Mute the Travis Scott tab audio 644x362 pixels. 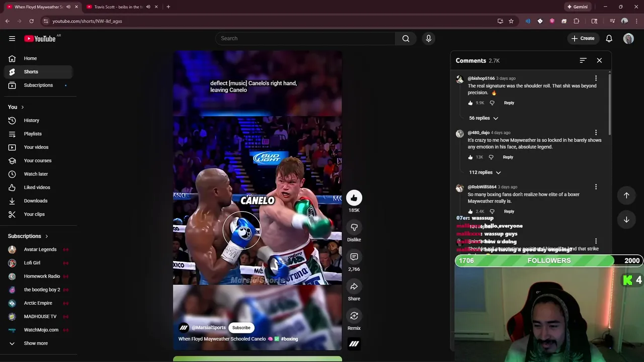[x=148, y=7]
